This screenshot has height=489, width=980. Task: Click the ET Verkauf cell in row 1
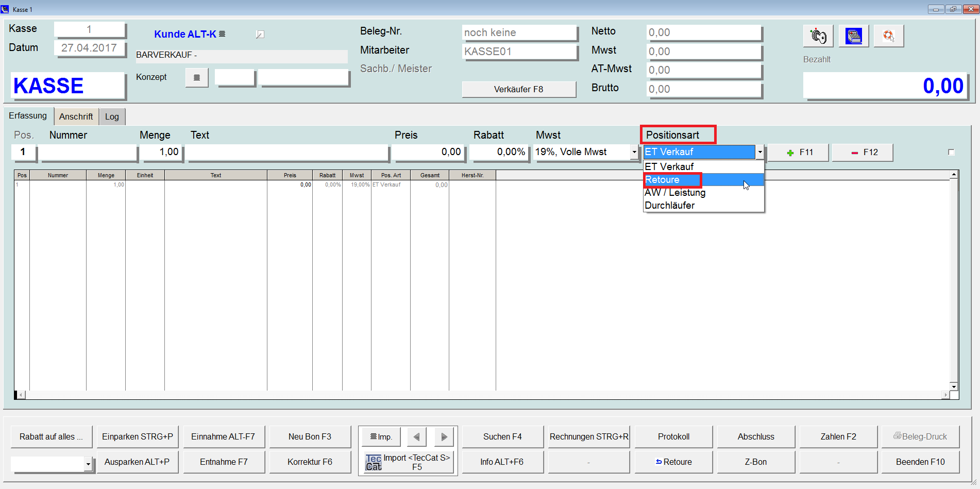pyautogui.click(x=391, y=184)
